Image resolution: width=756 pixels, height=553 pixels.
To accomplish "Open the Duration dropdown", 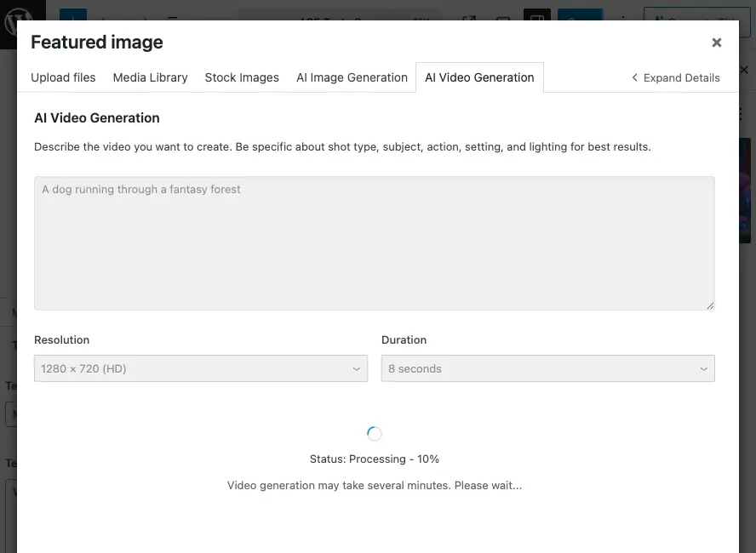I will click(547, 368).
